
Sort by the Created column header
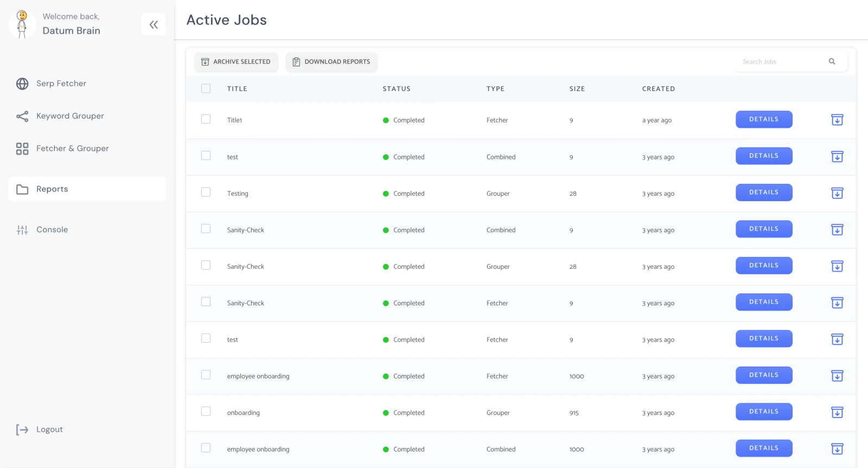659,89
